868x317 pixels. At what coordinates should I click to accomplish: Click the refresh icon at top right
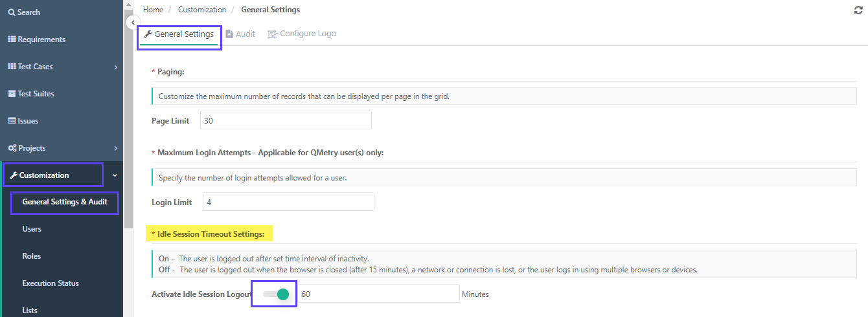point(858,10)
